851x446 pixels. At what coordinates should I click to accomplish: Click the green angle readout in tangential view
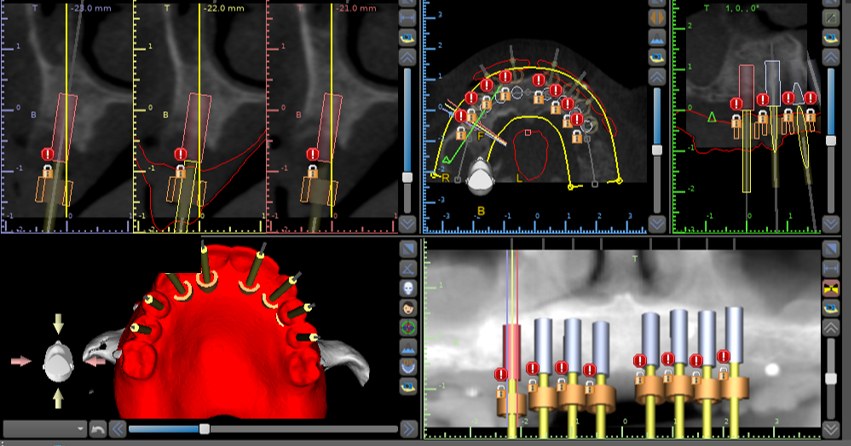742,8
